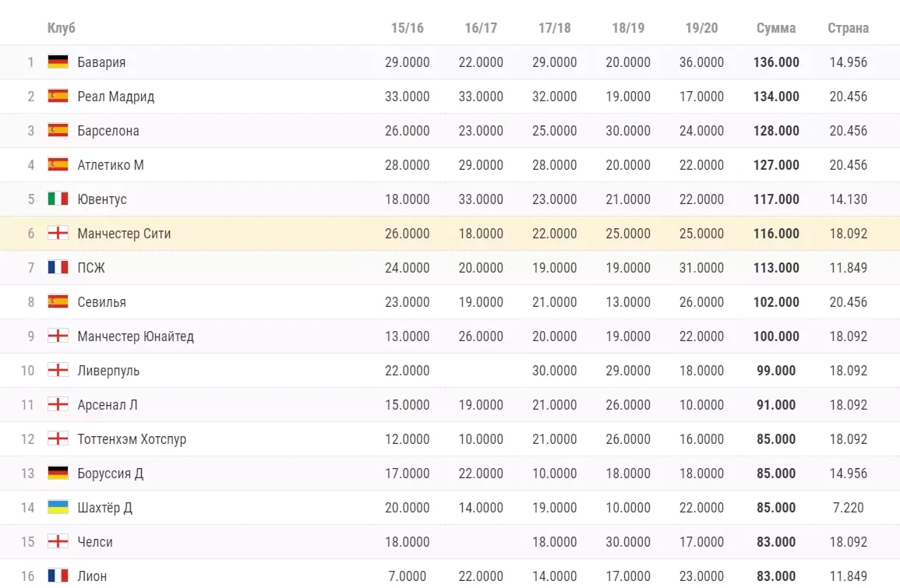Select the 17/18 season column header
The width and height of the screenshot is (900, 588).
coord(555,28)
